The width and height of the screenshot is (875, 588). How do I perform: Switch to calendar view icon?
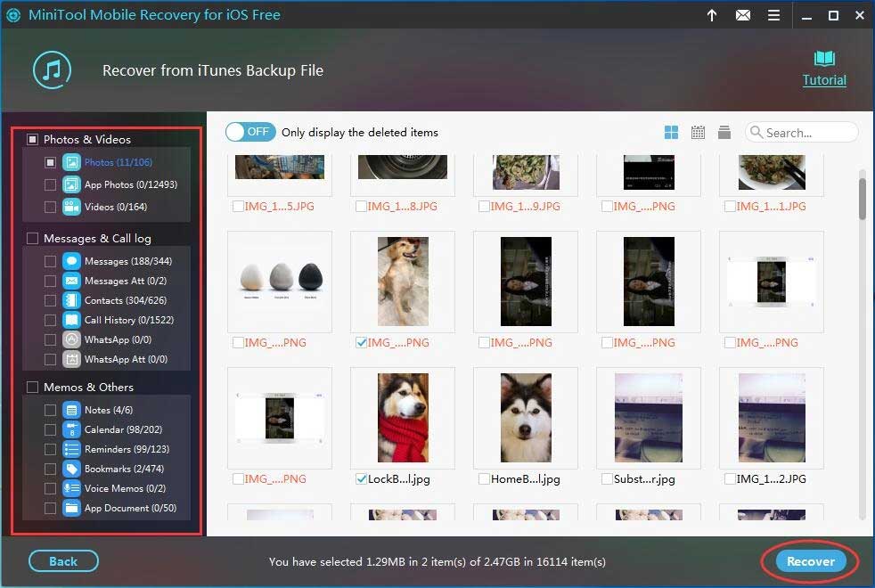click(698, 132)
